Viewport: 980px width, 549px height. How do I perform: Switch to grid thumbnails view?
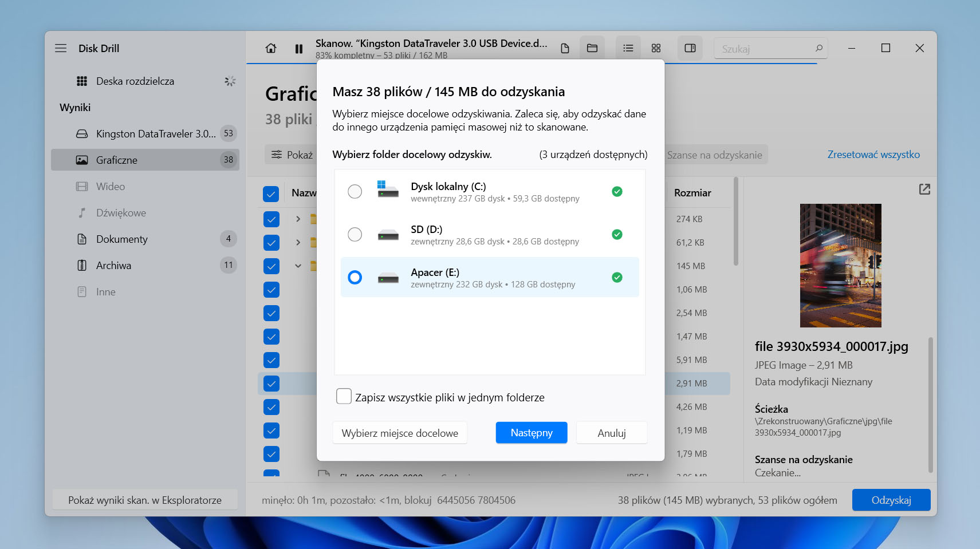coord(656,48)
